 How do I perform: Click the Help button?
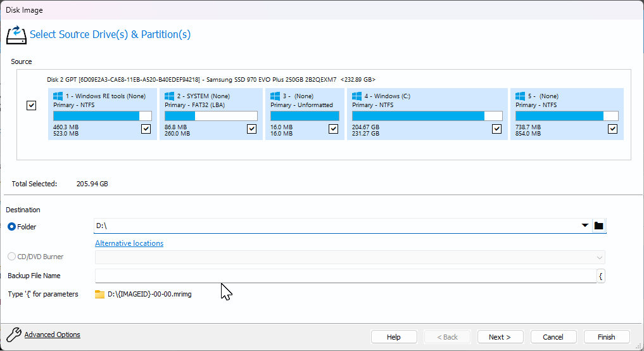394,337
